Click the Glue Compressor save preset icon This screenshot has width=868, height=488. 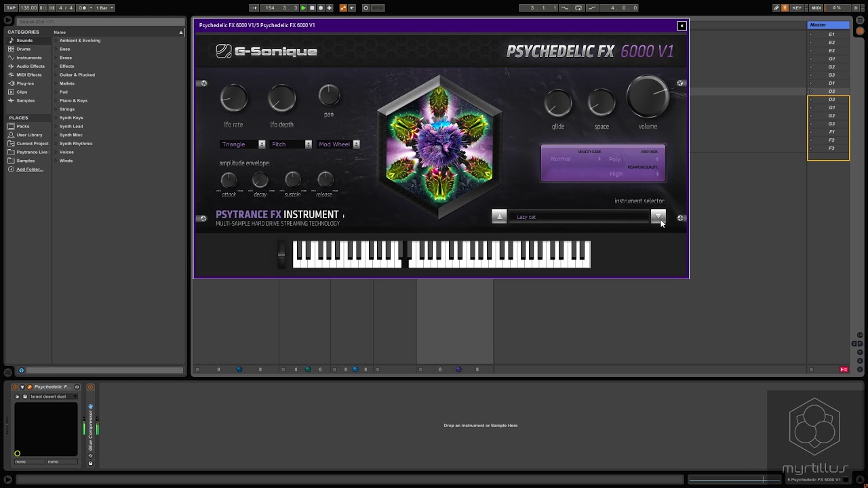(x=90, y=464)
